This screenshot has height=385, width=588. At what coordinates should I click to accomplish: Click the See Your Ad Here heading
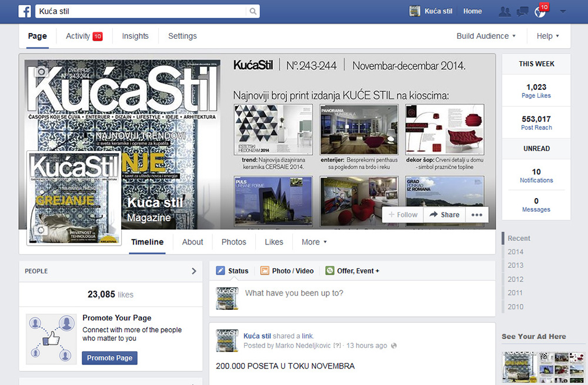click(534, 337)
